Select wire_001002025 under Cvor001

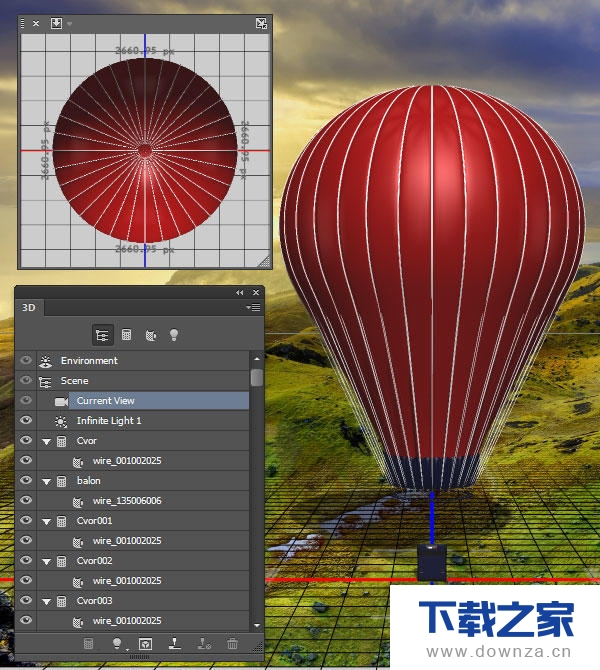click(143, 541)
